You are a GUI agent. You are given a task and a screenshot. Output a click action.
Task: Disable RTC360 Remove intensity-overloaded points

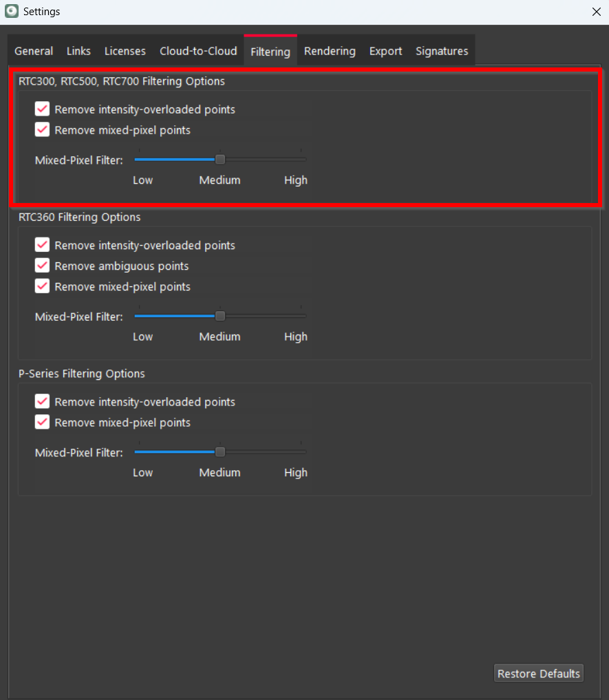42,244
